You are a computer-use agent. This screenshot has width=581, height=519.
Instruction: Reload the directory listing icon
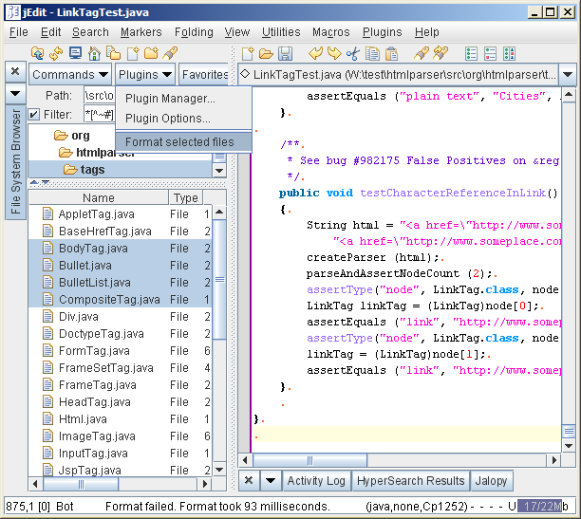click(x=56, y=54)
